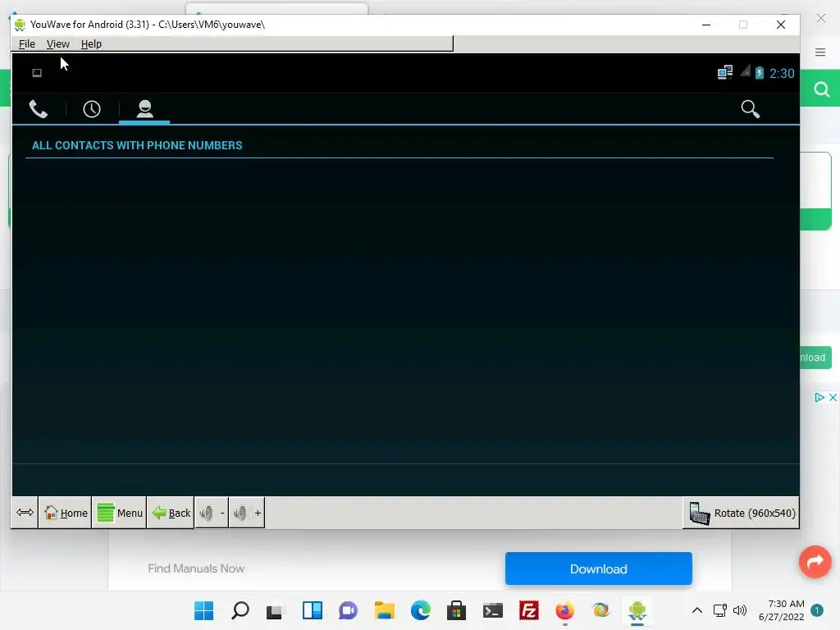Tap the notification icon in Android status bar

[x=37, y=73]
